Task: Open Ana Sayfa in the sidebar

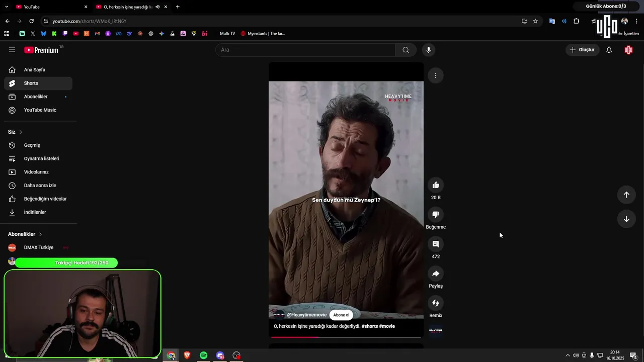Action: click(38, 70)
